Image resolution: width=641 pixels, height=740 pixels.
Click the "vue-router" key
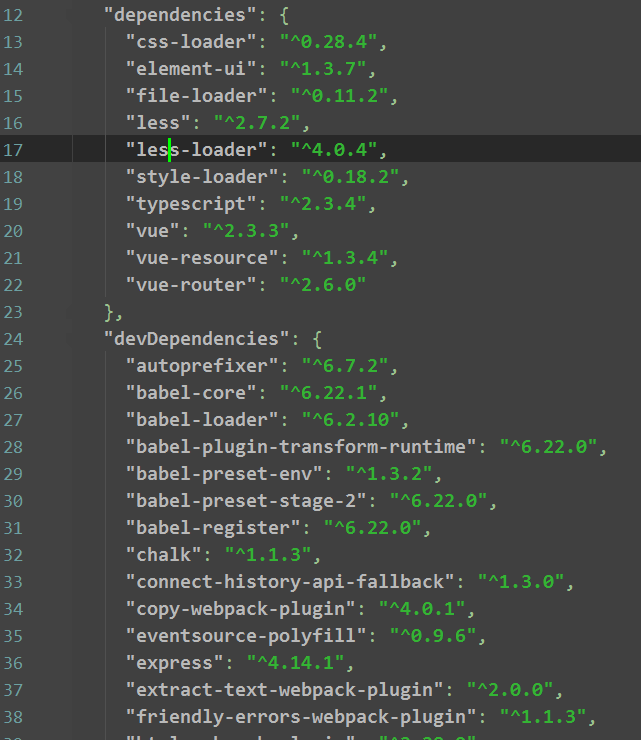click(191, 285)
